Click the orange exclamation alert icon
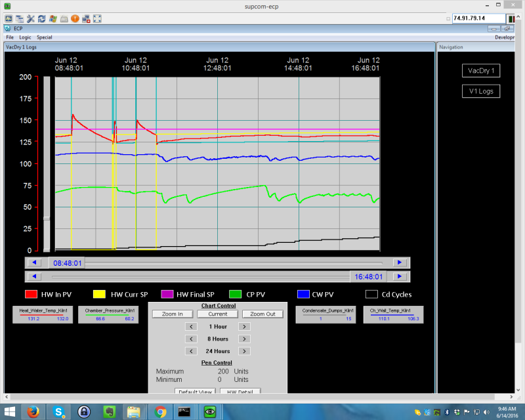The image size is (525, 420). pyautogui.click(x=75, y=19)
